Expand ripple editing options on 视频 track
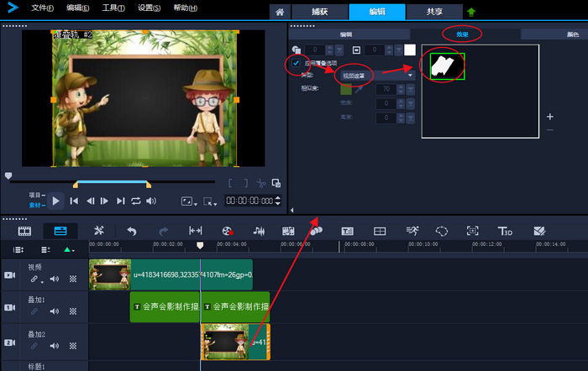 [42, 281]
